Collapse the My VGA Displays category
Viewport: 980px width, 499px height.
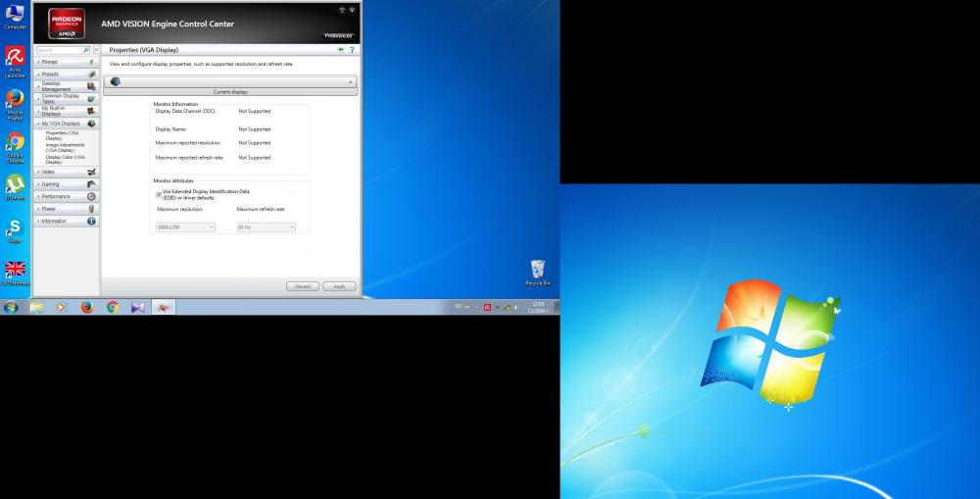[x=66, y=124]
